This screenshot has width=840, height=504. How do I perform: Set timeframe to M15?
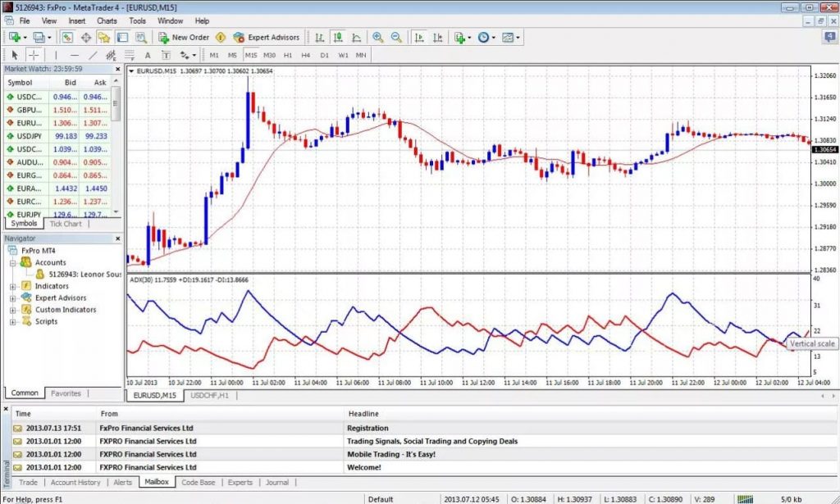point(251,55)
